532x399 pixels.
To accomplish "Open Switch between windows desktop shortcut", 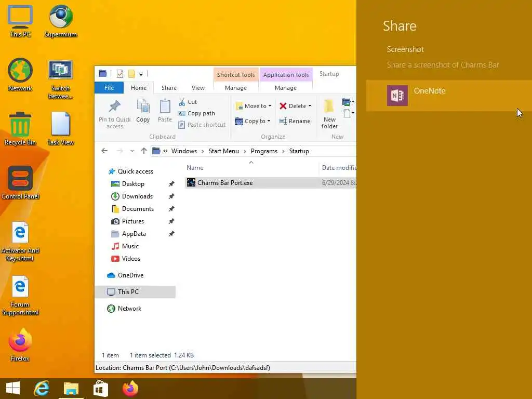I will [60, 79].
